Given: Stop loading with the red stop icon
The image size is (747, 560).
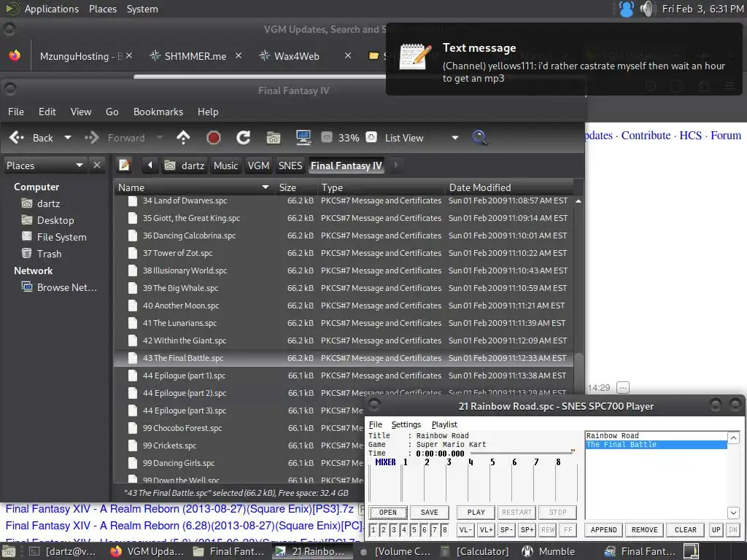Looking at the screenshot, I should pyautogui.click(x=214, y=138).
